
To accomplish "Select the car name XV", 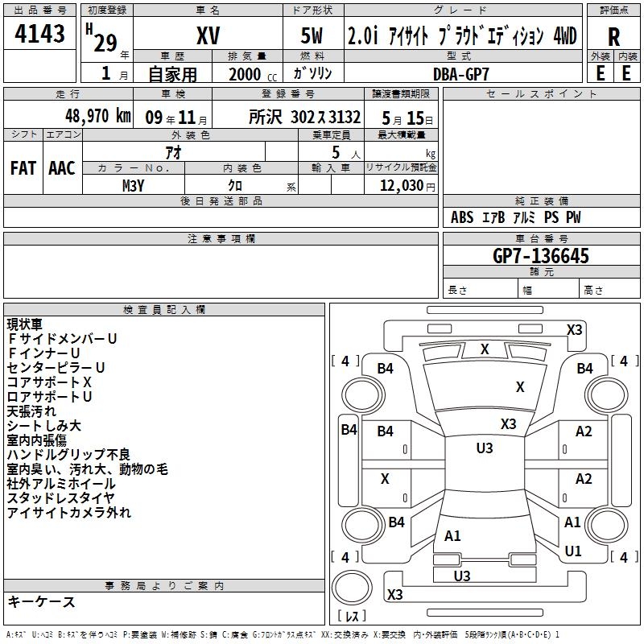I will tap(208, 37).
